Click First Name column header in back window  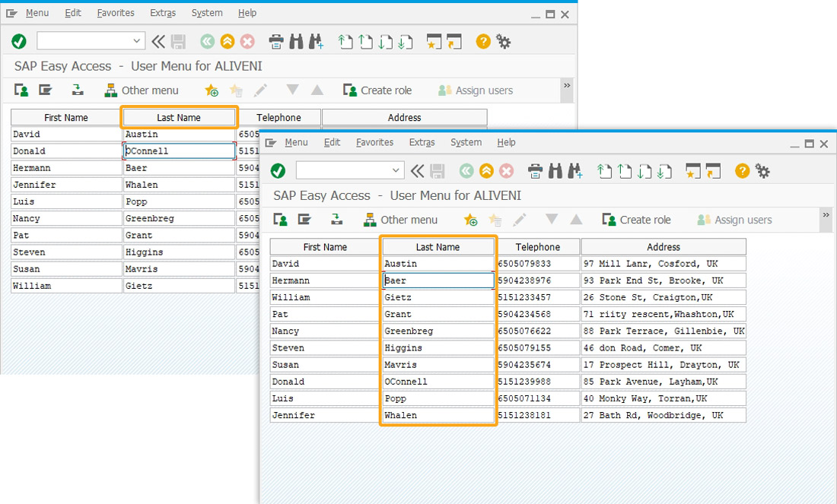click(x=66, y=117)
